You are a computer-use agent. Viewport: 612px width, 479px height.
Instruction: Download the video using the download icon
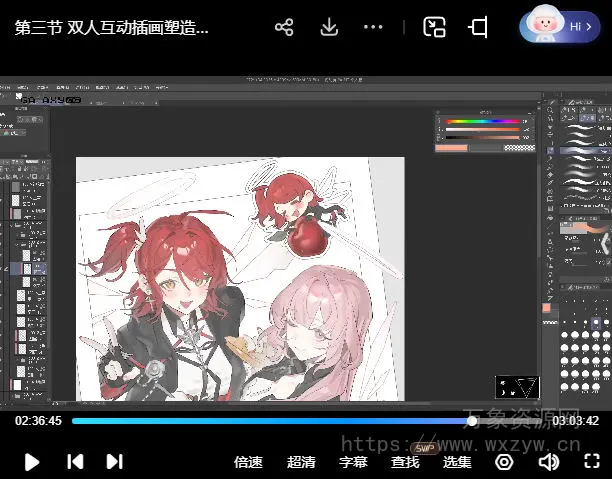pos(328,28)
